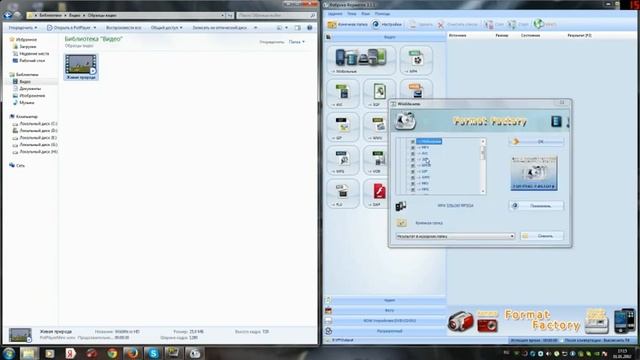The height and width of the screenshot is (360, 640).
Task: Click the Explorer back arrow button
Action: 8,15
